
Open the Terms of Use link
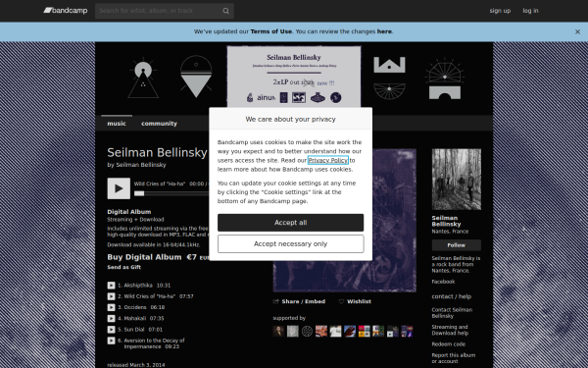(x=270, y=31)
